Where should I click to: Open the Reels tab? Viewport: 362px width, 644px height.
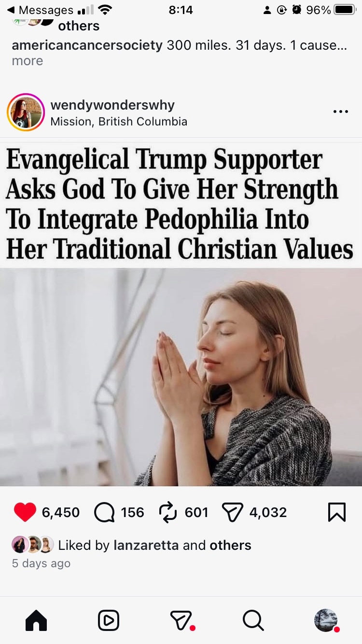click(x=109, y=620)
